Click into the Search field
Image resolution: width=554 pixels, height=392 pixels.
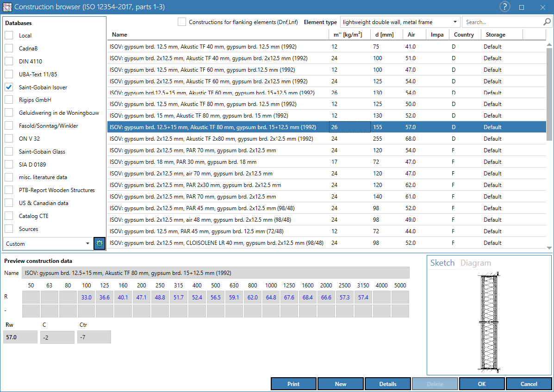(503, 22)
